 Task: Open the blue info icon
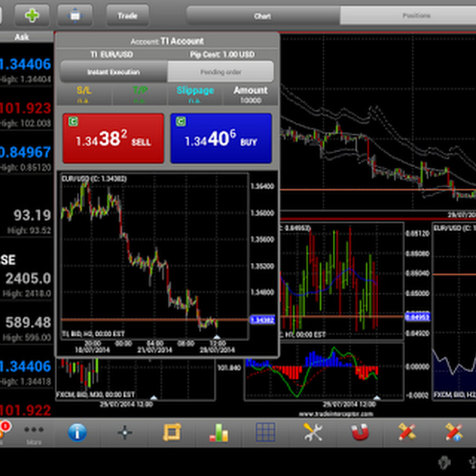(77, 432)
